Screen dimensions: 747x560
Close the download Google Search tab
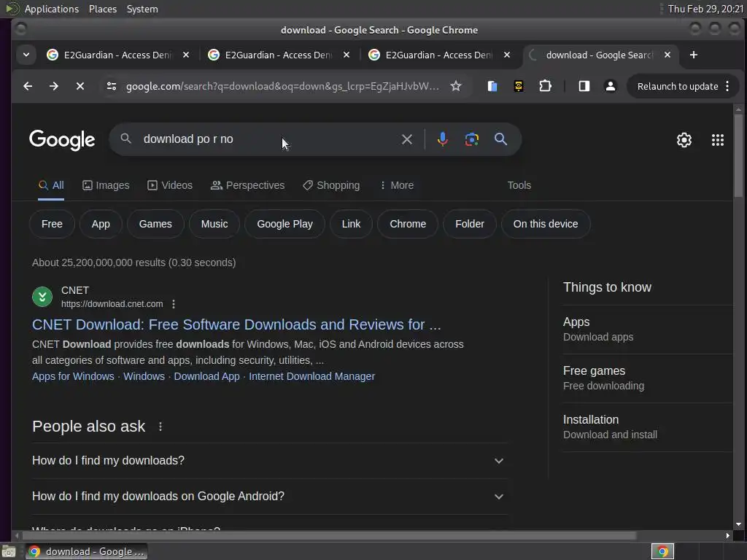(x=667, y=55)
